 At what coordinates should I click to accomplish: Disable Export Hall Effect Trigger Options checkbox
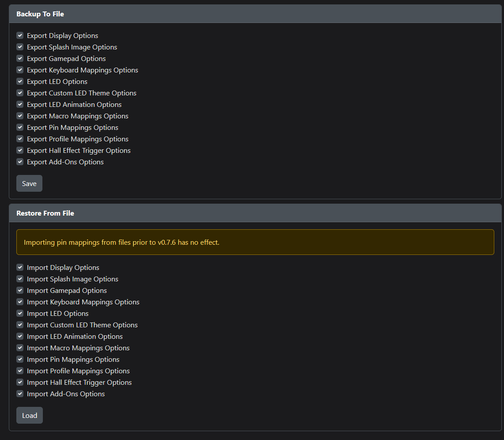tap(20, 150)
